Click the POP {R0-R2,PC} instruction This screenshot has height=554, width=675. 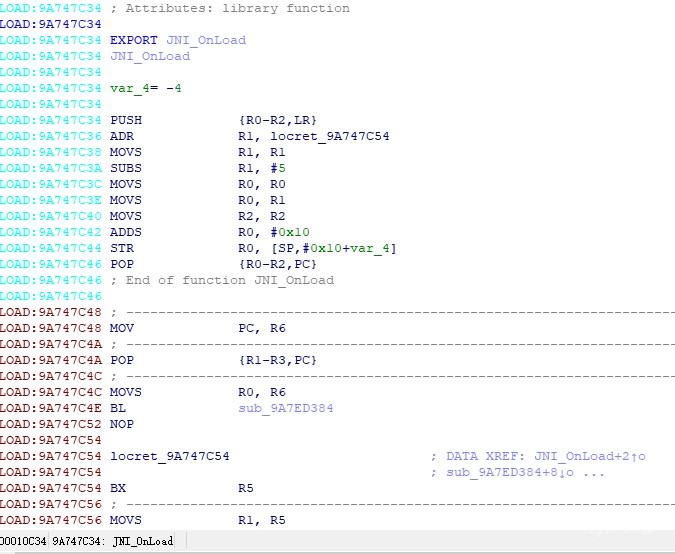[x=213, y=264]
